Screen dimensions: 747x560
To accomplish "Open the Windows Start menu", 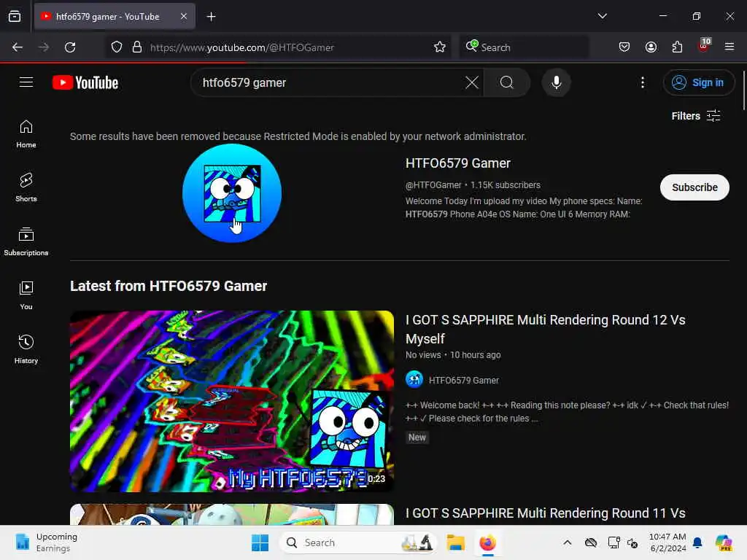I will pyautogui.click(x=260, y=542).
